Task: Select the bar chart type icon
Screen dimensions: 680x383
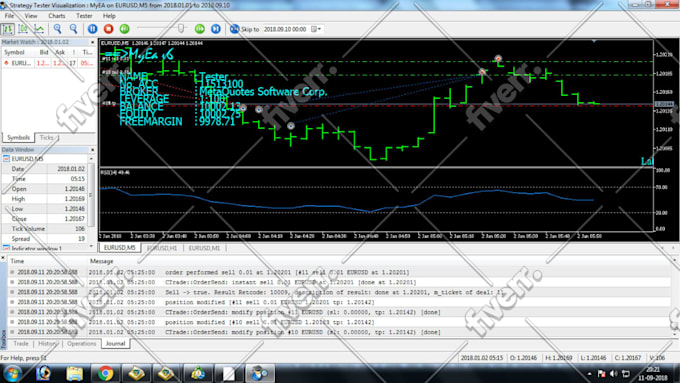Action: click(8, 29)
